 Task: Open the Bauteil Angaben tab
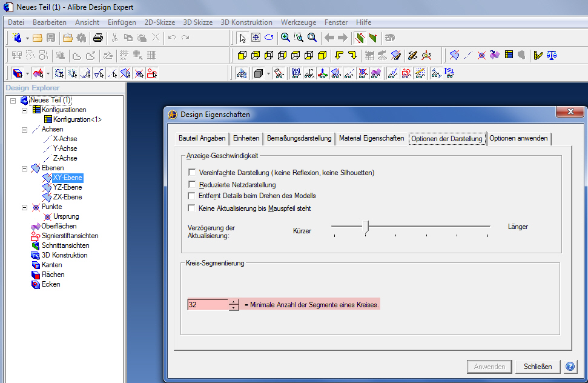(202, 138)
